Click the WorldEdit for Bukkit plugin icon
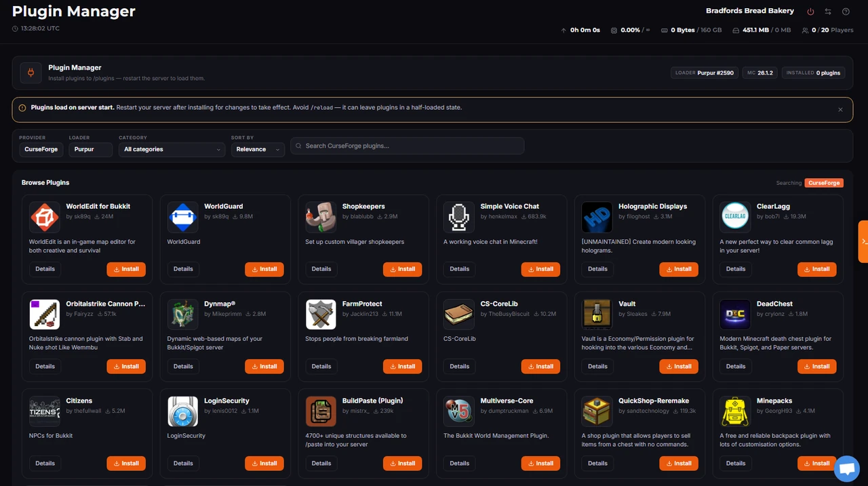The width and height of the screenshot is (868, 486). 45,217
